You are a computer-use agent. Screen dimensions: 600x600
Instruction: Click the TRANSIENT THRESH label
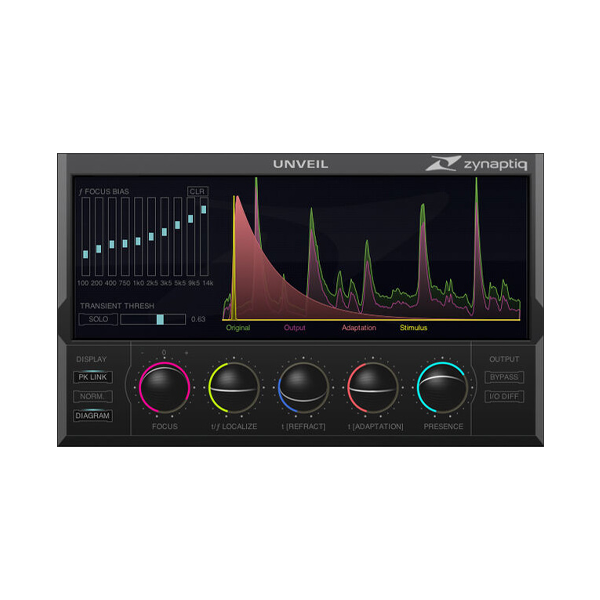pyautogui.click(x=117, y=306)
